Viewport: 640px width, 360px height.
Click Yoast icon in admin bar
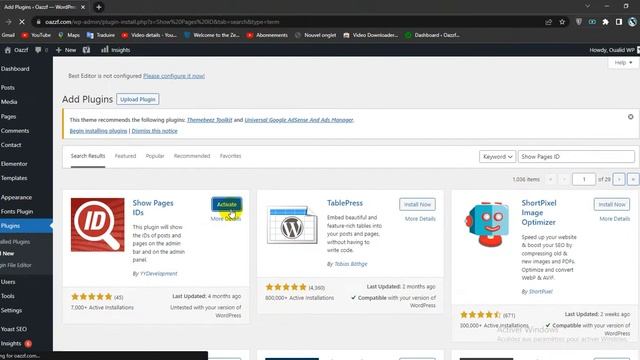(86, 50)
